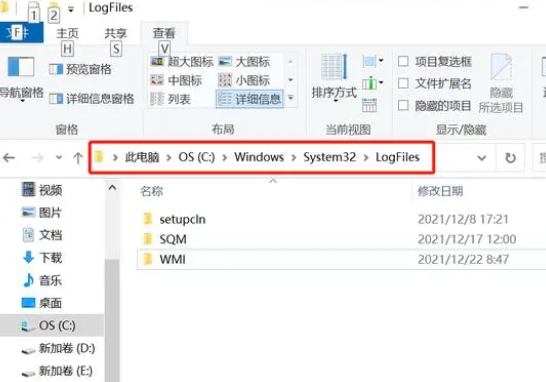Screen dimensions: 546x382
Task: Open 新加卷 (D:) drive in navigation pane
Action: coord(58,348)
